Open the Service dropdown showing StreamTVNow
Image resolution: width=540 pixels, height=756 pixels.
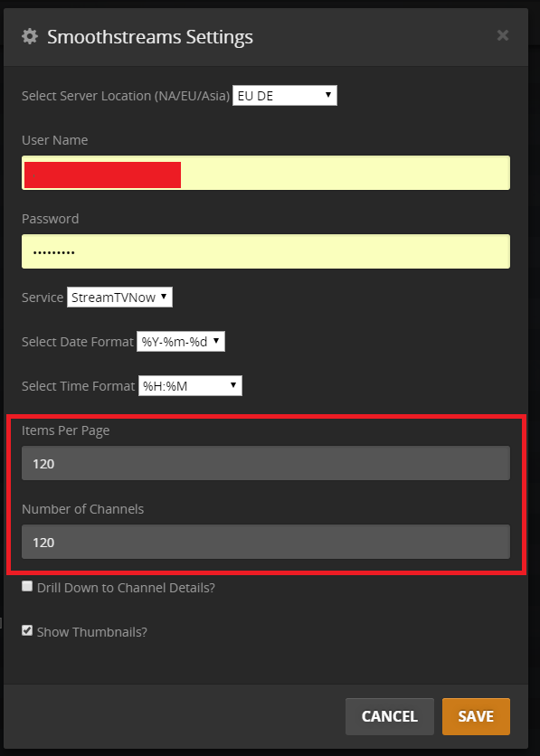pos(119,297)
